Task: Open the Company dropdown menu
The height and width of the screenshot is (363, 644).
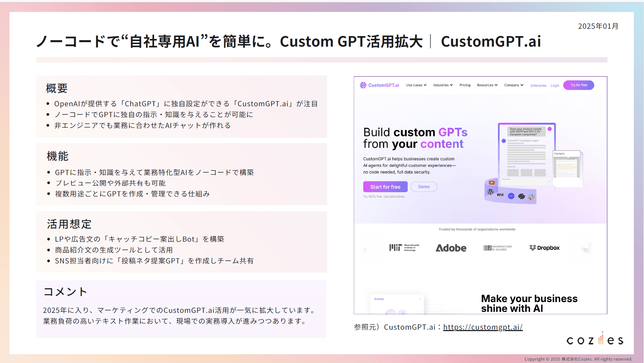Action: 514,85
